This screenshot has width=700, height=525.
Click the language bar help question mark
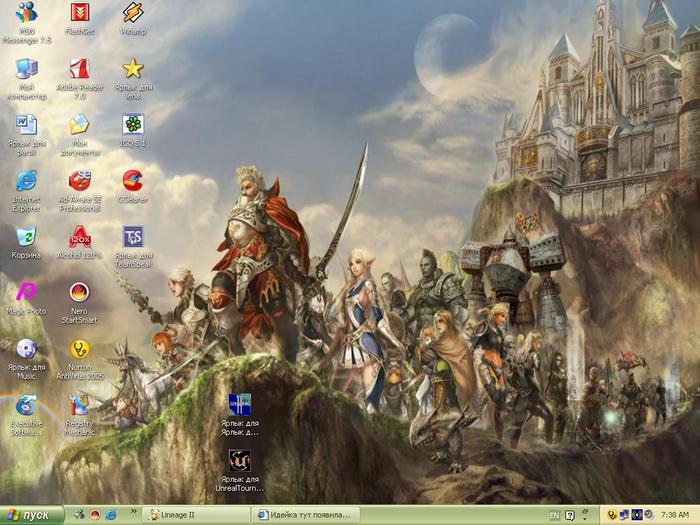pyautogui.click(x=570, y=515)
